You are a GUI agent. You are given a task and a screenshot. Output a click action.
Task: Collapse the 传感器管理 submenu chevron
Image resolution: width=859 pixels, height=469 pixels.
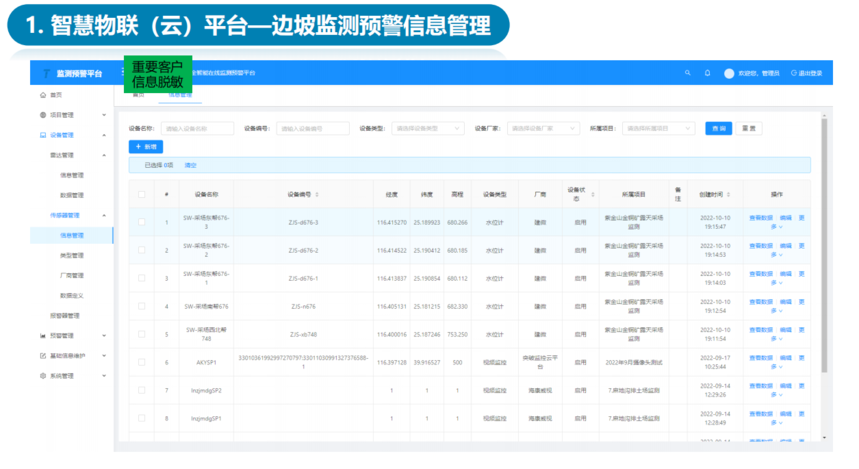[x=104, y=215]
